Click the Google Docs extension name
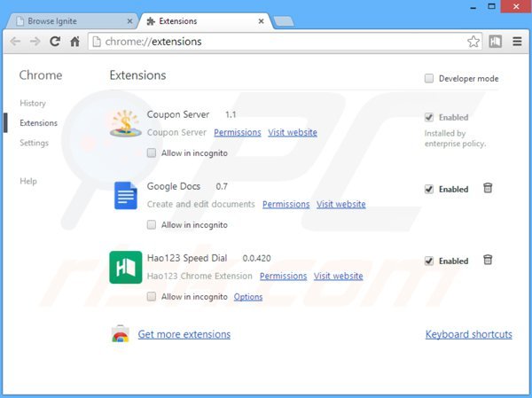This screenshot has height=398, width=532. (x=174, y=186)
